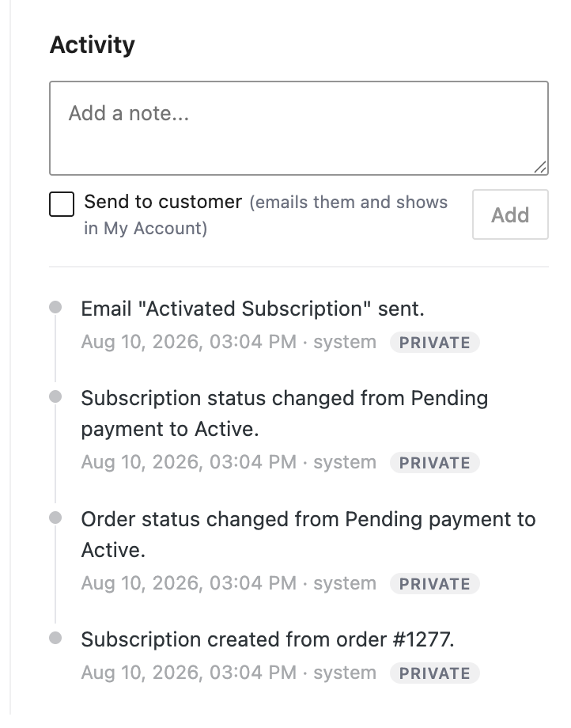Select the Subscription status changed to Active text
This screenshot has height=728, width=571.
tap(285, 414)
